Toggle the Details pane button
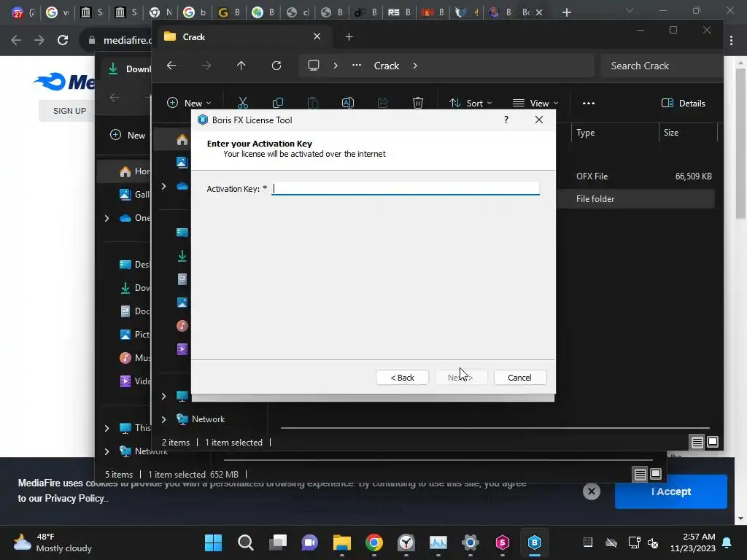 pos(684,103)
